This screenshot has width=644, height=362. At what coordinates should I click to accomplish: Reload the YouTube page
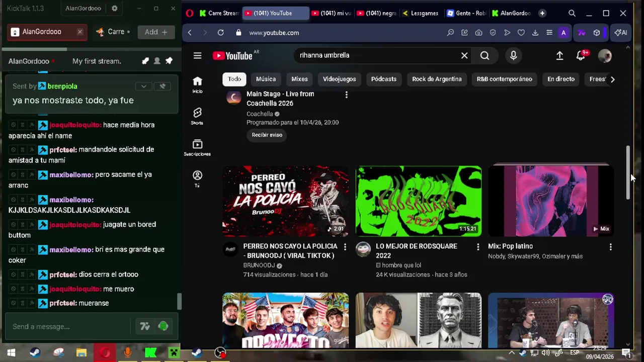[x=220, y=33]
